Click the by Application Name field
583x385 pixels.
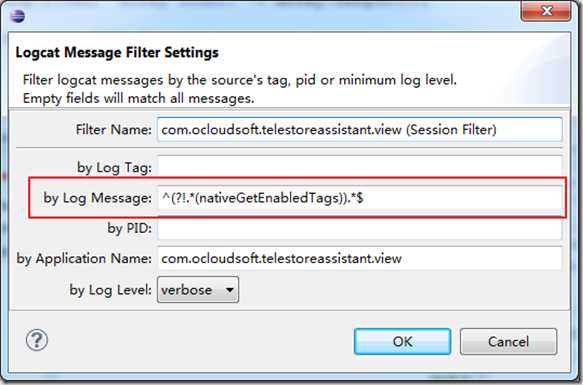[360, 258]
